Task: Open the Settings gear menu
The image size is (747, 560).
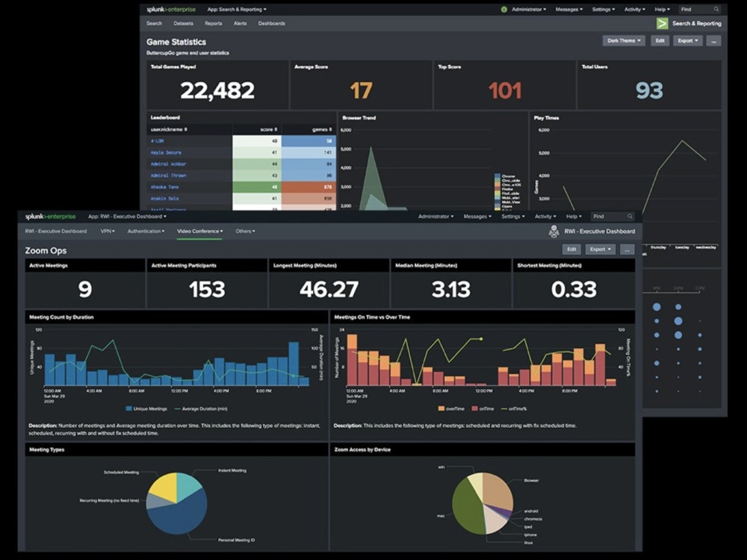Action: (x=604, y=10)
